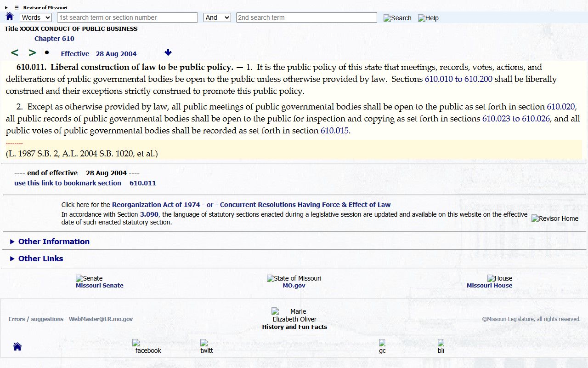Open the Missouri Senate link
588x368 pixels.
[x=100, y=286]
